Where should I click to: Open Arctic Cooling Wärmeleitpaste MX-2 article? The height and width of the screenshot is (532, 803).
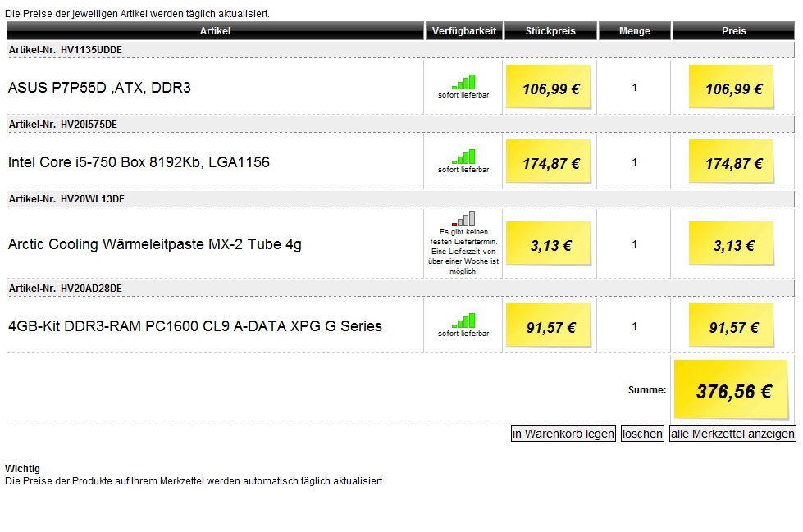click(x=155, y=244)
